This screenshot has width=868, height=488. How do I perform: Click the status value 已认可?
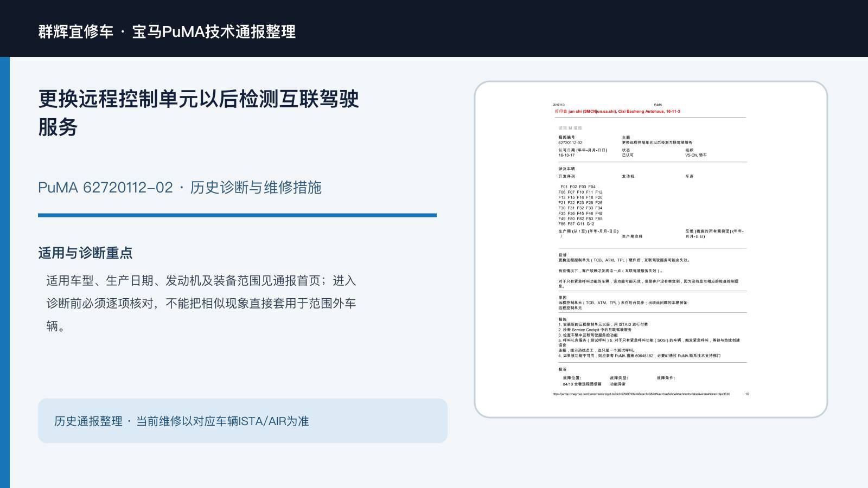pos(628,155)
